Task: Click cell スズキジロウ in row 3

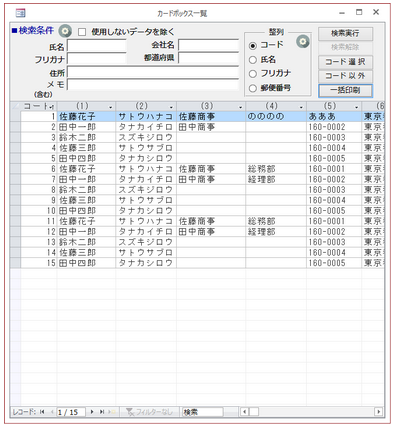Action: pos(146,137)
